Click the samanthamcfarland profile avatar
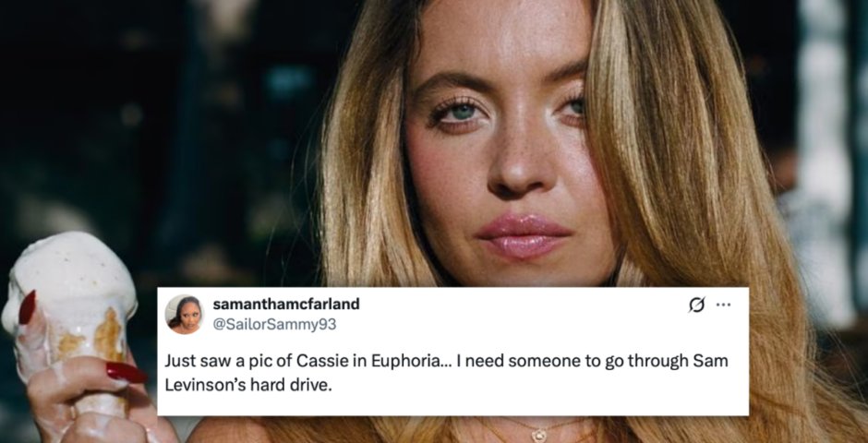The height and width of the screenshot is (443, 868). (184, 314)
